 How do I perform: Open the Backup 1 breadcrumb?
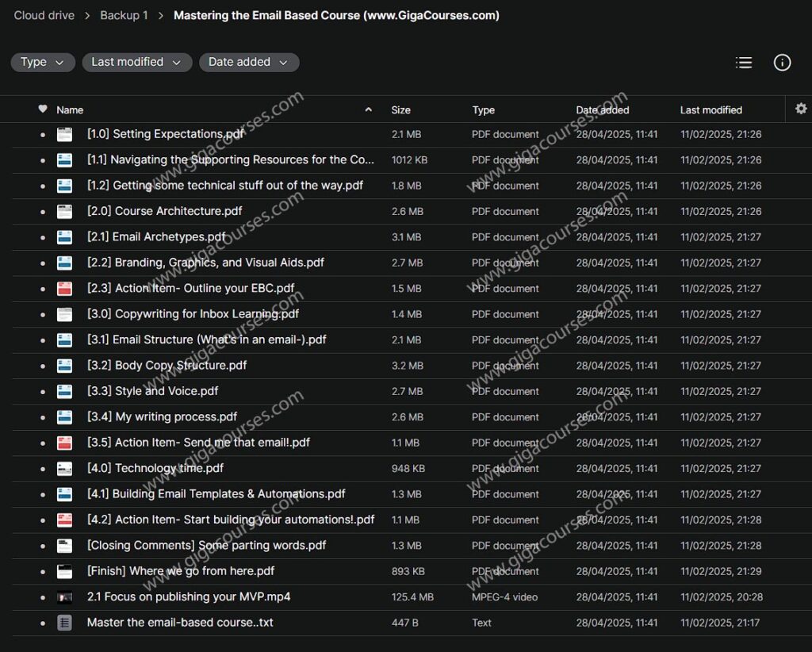tap(124, 14)
